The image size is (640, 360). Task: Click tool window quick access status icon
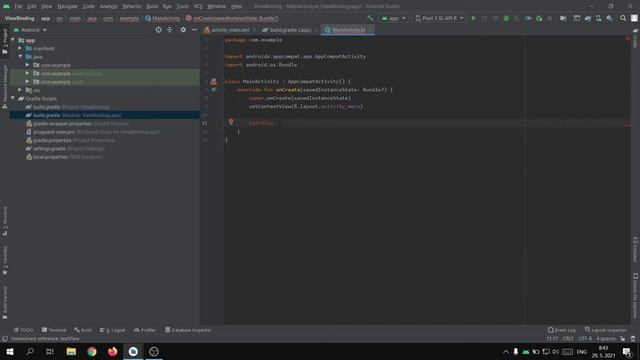click(5, 339)
